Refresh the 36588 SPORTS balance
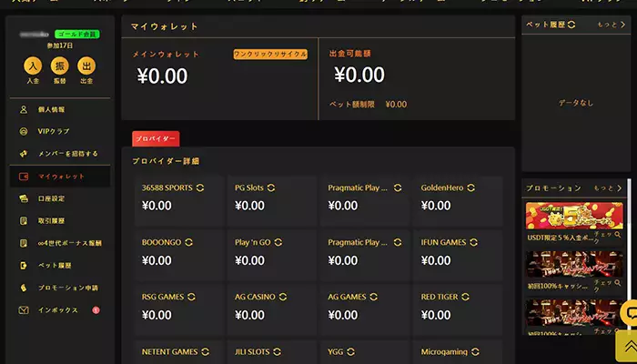 [x=199, y=187]
